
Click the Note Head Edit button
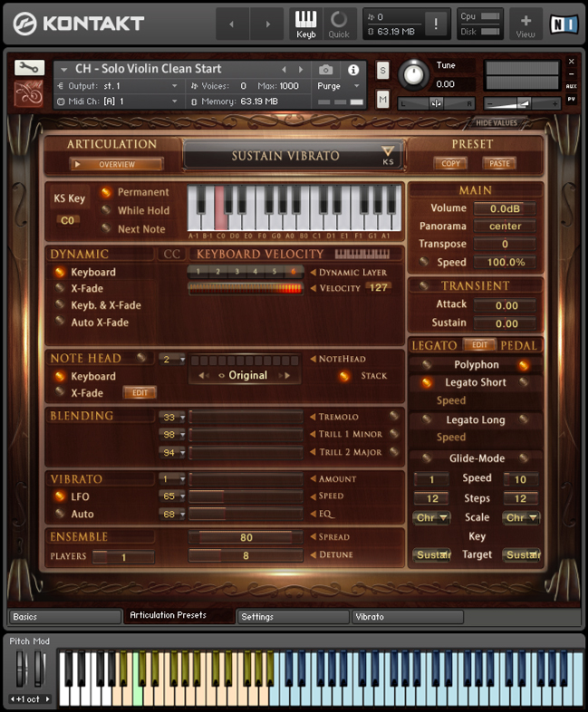coord(140,393)
